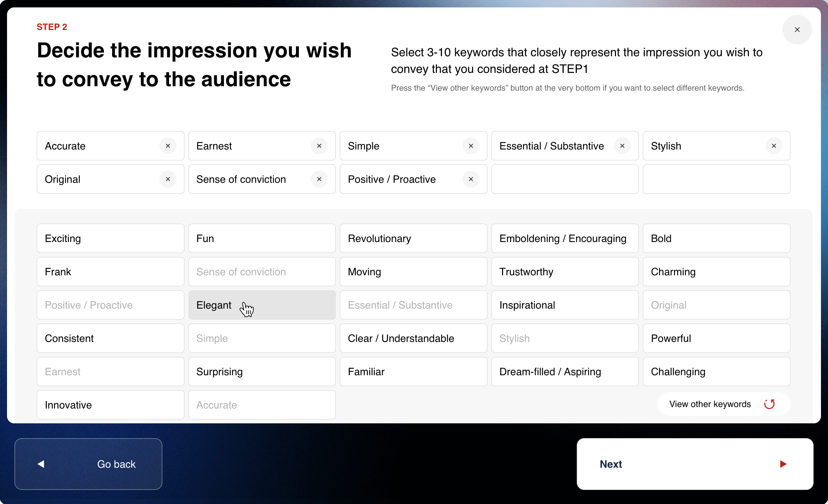The image size is (828, 504).
Task: Select the Elegant keyword
Action: pos(262,305)
